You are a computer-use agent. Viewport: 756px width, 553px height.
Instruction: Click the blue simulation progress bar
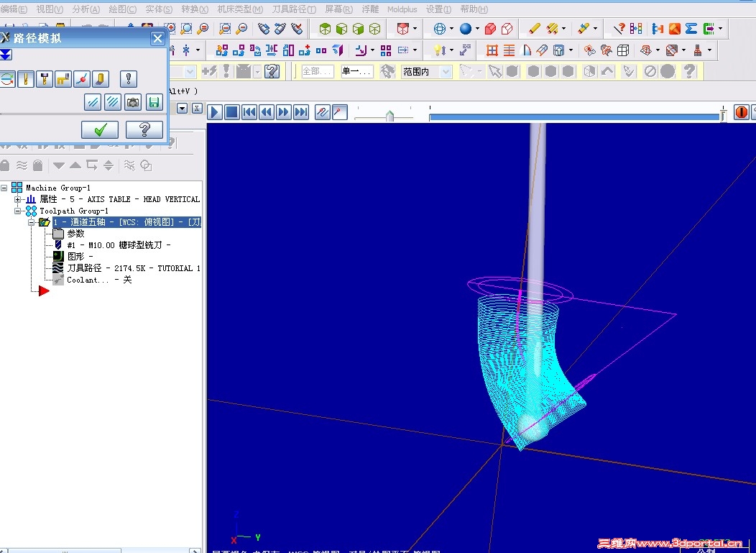(x=575, y=116)
